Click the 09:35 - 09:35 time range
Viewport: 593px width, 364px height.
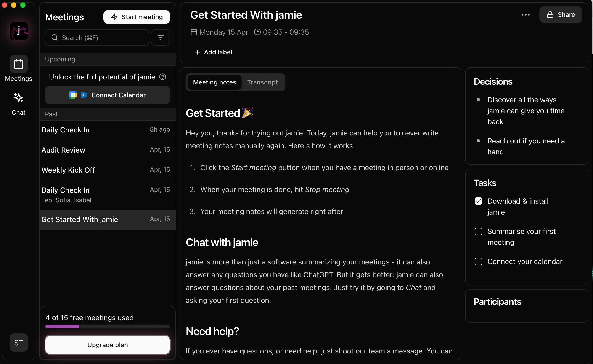286,32
